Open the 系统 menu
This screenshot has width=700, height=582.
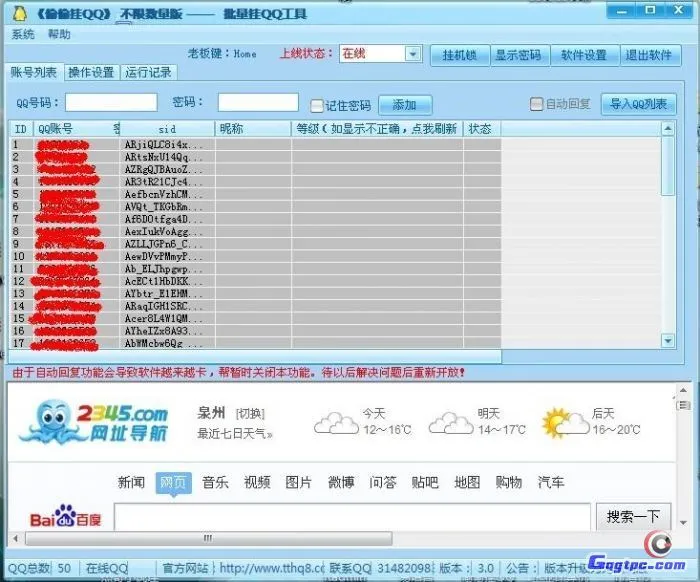point(23,34)
